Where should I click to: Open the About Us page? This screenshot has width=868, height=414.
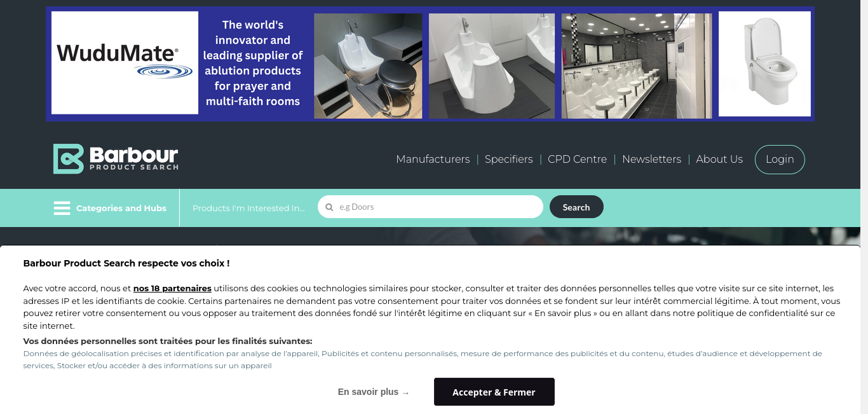[719, 159]
